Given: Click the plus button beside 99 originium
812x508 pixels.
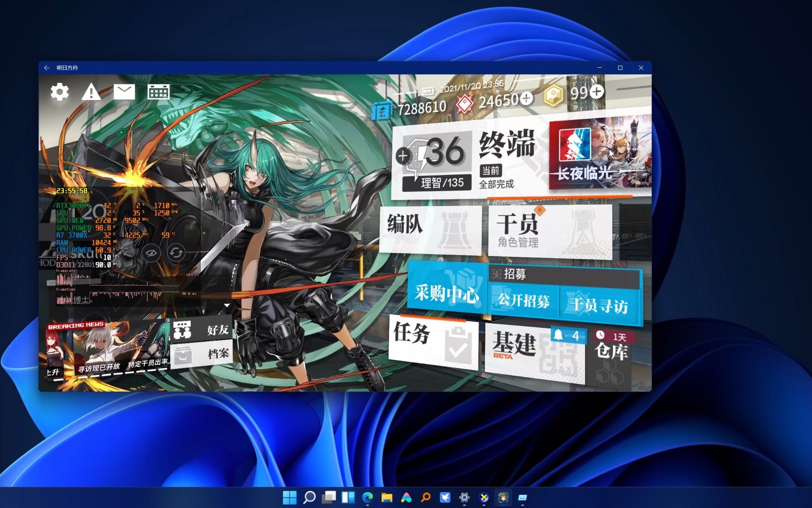Looking at the screenshot, I should [x=597, y=91].
